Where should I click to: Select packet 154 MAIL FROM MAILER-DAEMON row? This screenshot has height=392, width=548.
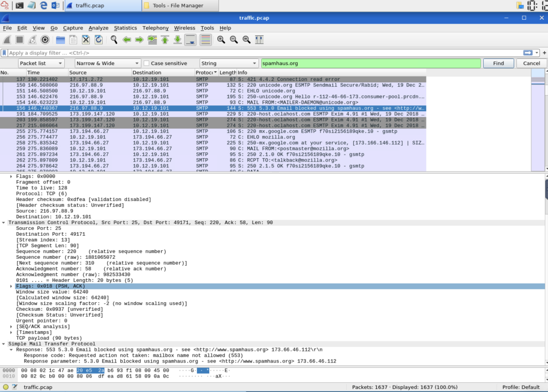[x=213, y=102]
